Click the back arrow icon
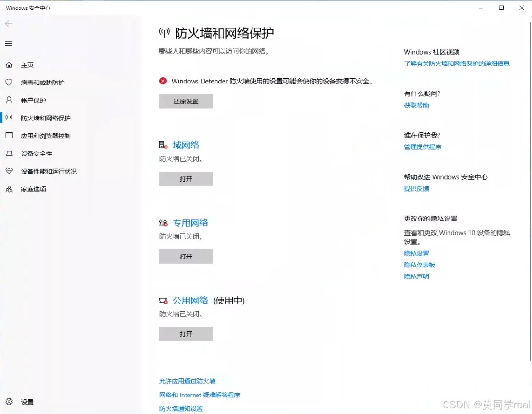The width and height of the screenshot is (532, 414). coord(9,23)
